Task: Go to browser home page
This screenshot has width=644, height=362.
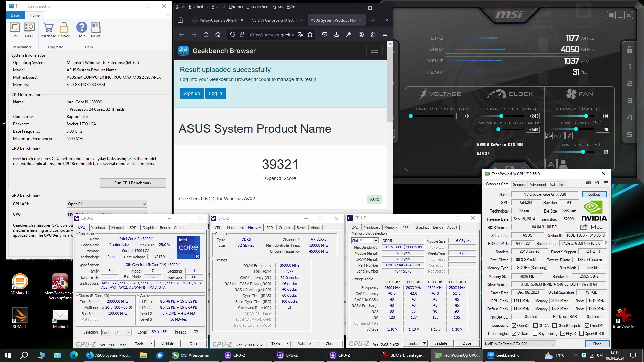Action: point(218,34)
